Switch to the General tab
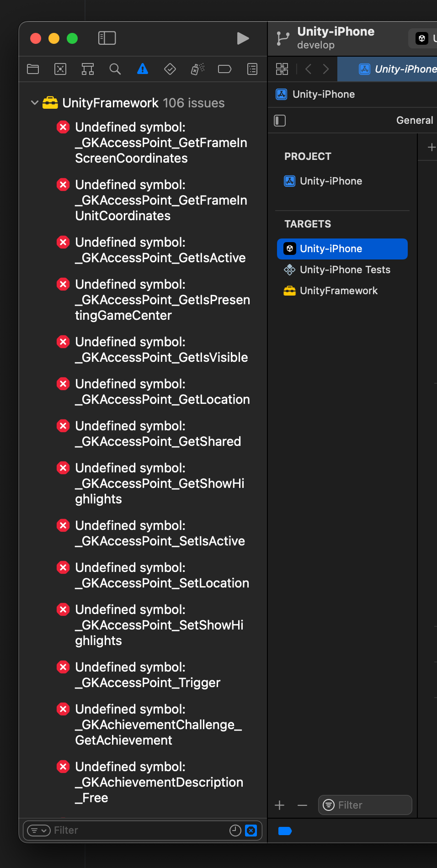 415,120
